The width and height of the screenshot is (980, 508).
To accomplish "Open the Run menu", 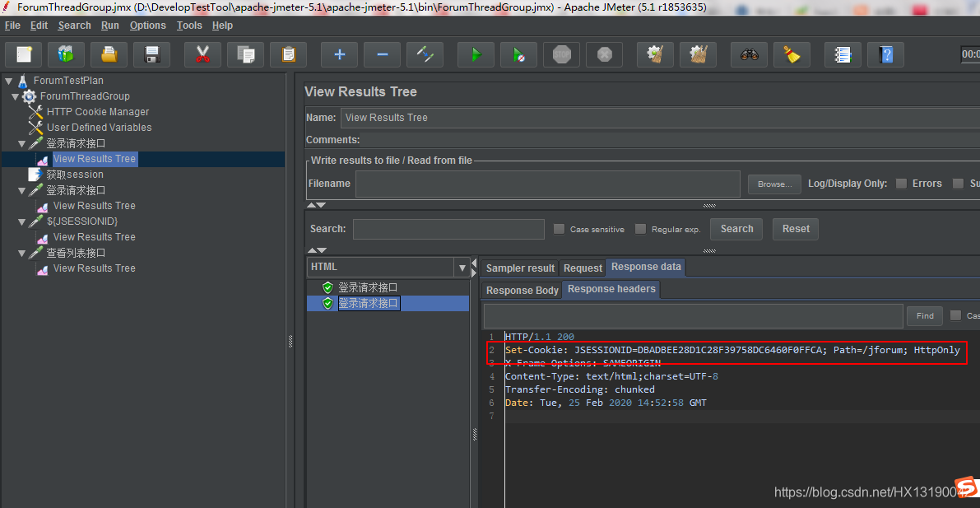I will [x=110, y=26].
